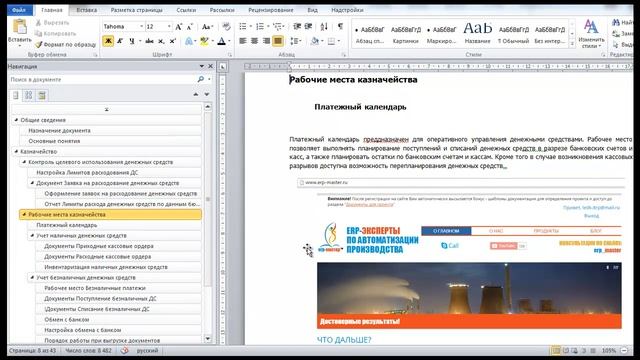Apply the Обычный style

click(513, 33)
